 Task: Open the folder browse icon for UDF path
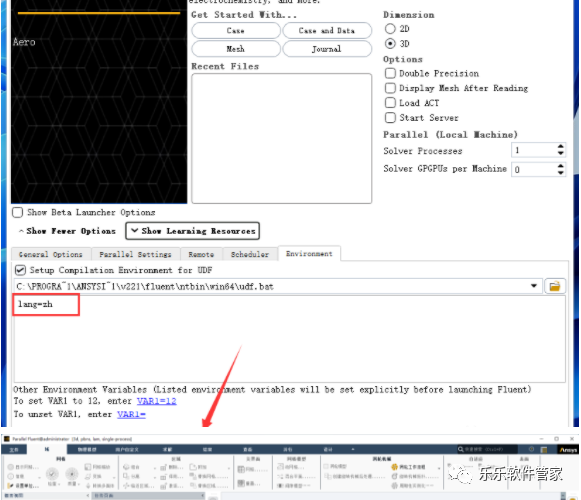tap(555, 286)
